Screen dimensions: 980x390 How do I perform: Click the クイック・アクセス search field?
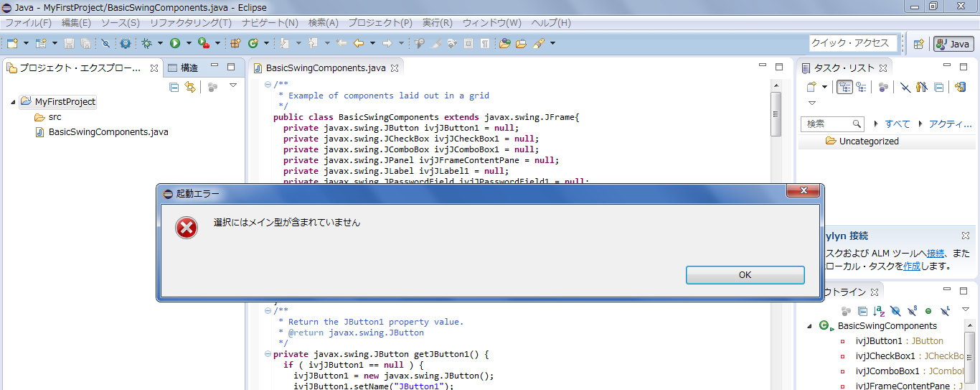852,43
